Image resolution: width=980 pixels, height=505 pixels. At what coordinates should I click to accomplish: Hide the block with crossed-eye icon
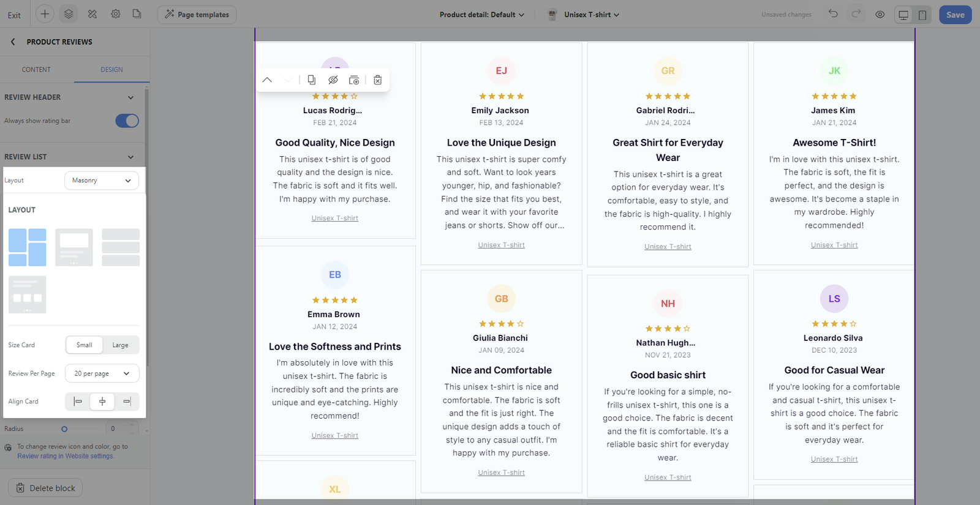333,80
